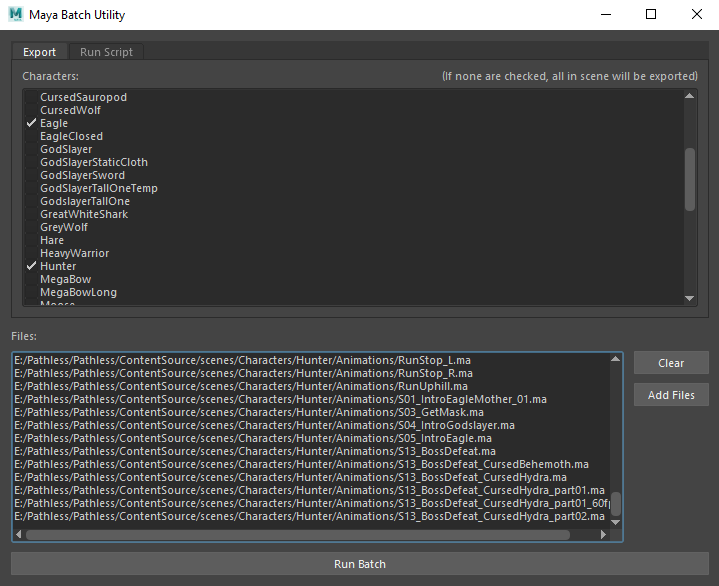Click the Add Files button

point(671,395)
